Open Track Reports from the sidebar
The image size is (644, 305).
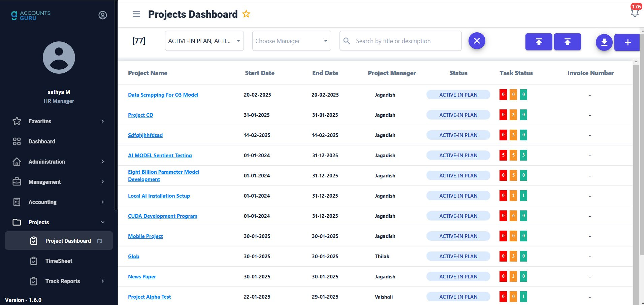point(63,281)
